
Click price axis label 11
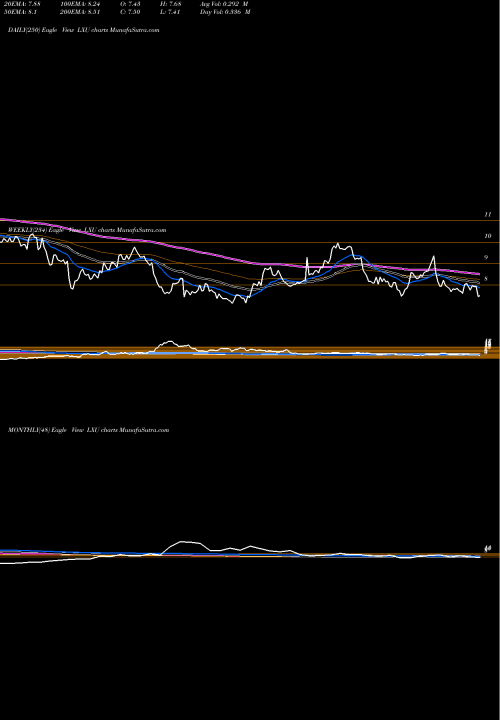tap(488, 214)
